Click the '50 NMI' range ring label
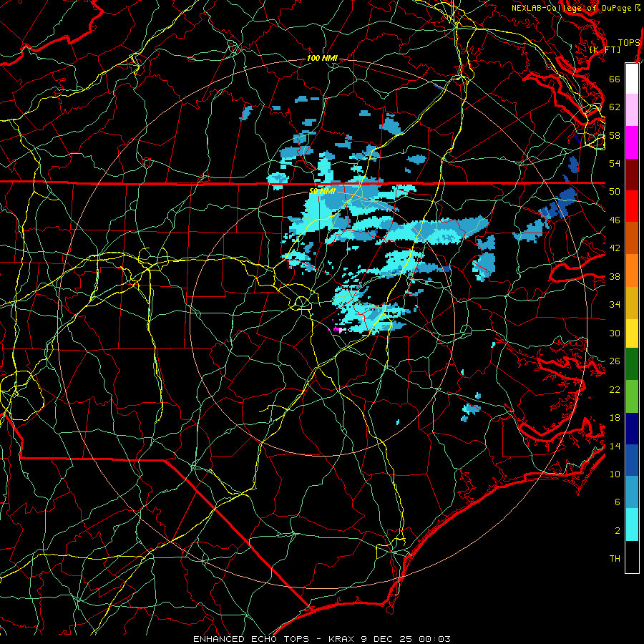The image size is (644, 644). (x=322, y=191)
